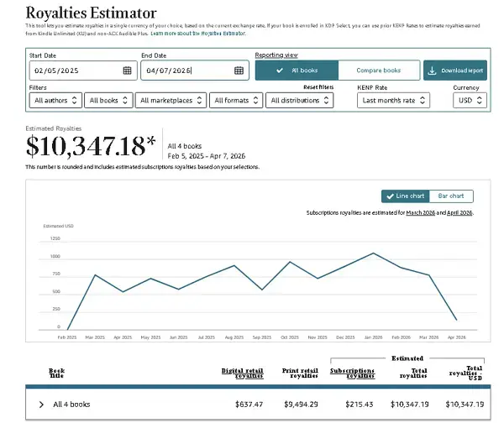Click the Reset filters link
The width and height of the screenshot is (504, 423).
318,87
